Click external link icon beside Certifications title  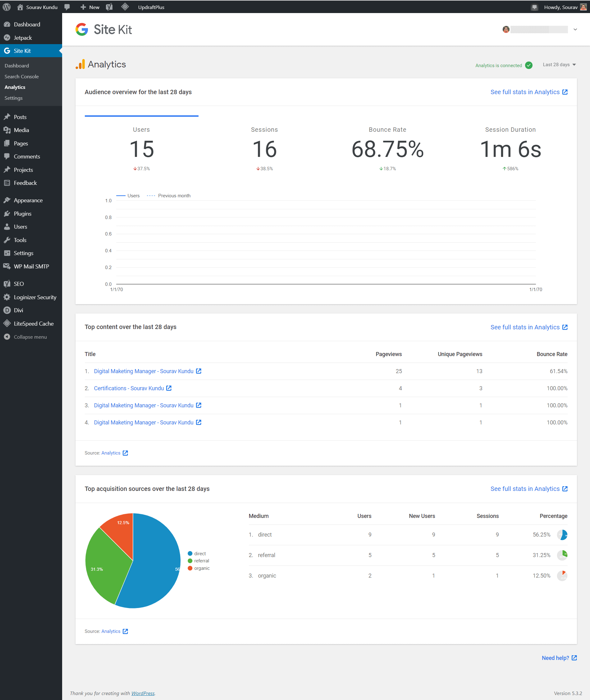point(169,388)
